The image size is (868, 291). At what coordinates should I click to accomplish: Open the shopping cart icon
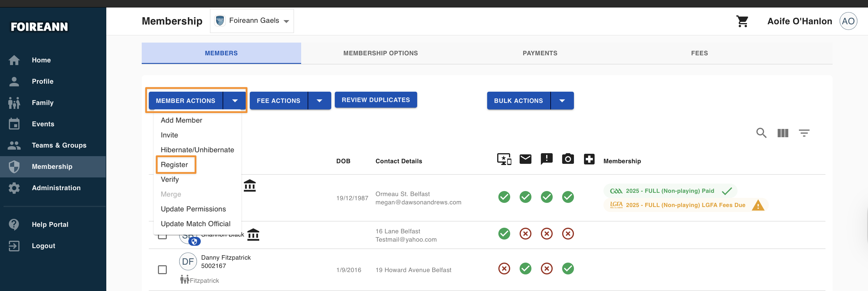pos(742,21)
